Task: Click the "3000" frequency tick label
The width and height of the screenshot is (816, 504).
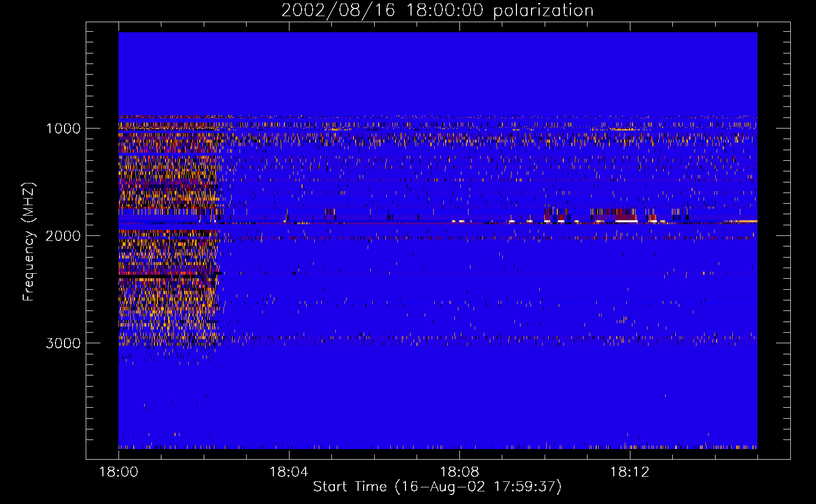Action: point(63,343)
